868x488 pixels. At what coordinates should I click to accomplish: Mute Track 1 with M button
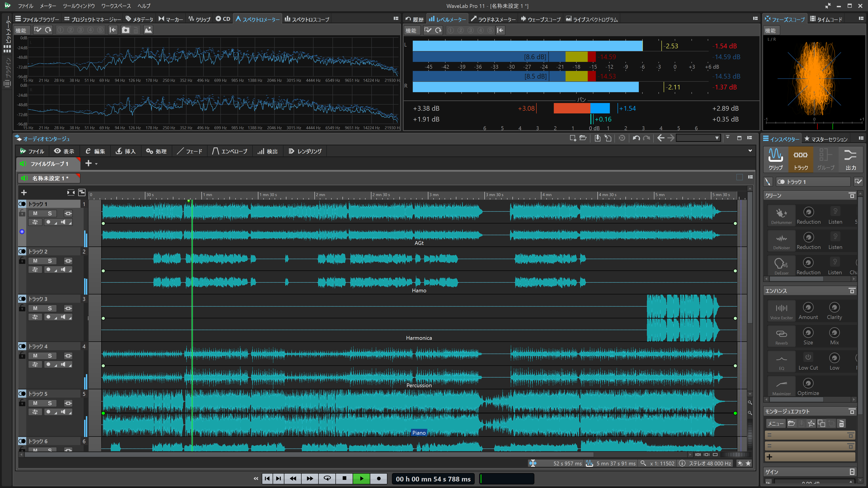point(35,213)
